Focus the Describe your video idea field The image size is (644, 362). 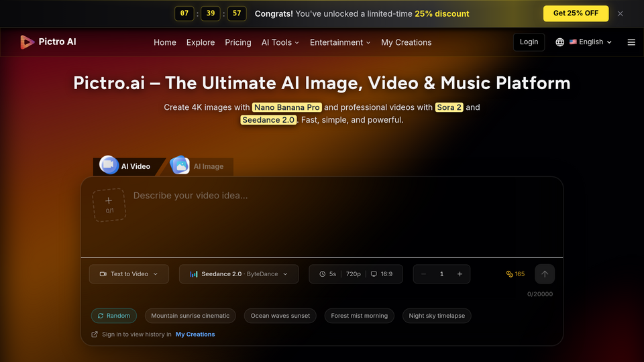[345, 220]
